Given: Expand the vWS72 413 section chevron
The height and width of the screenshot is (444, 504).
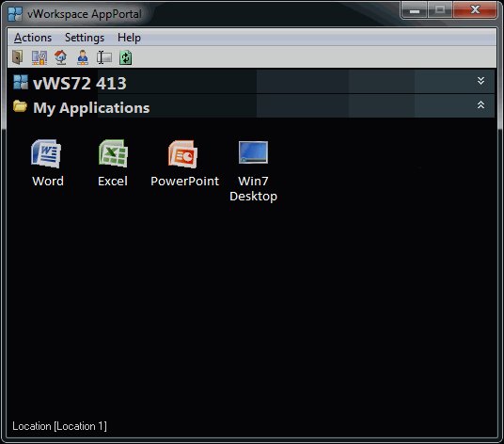Looking at the screenshot, I should [x=480, y=81].
